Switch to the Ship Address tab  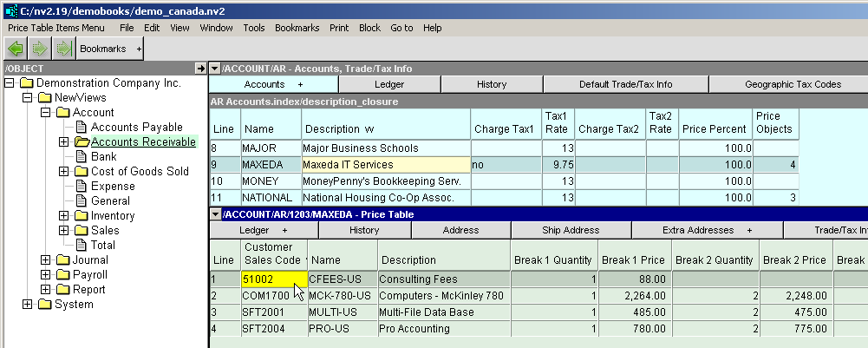(571, 230)
